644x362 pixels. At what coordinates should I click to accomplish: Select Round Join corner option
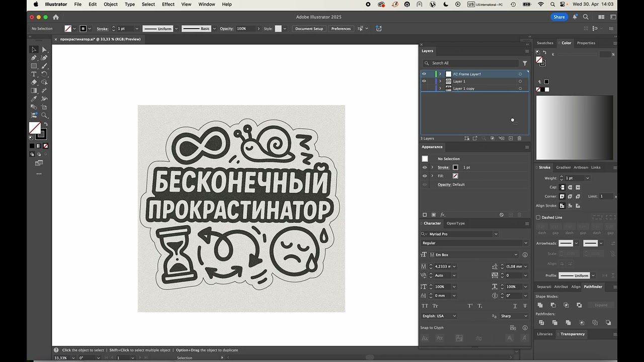[x=570, y=196]
